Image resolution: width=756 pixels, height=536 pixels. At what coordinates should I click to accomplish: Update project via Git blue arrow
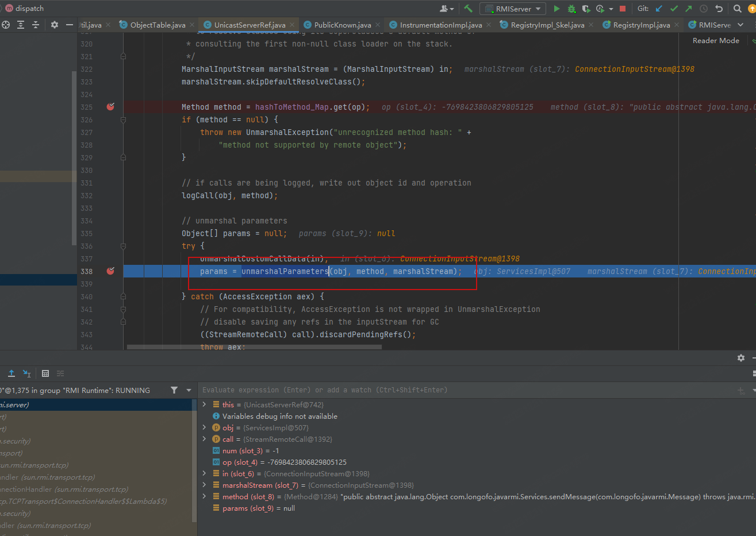pyautogui.click(x=659, y=9)
